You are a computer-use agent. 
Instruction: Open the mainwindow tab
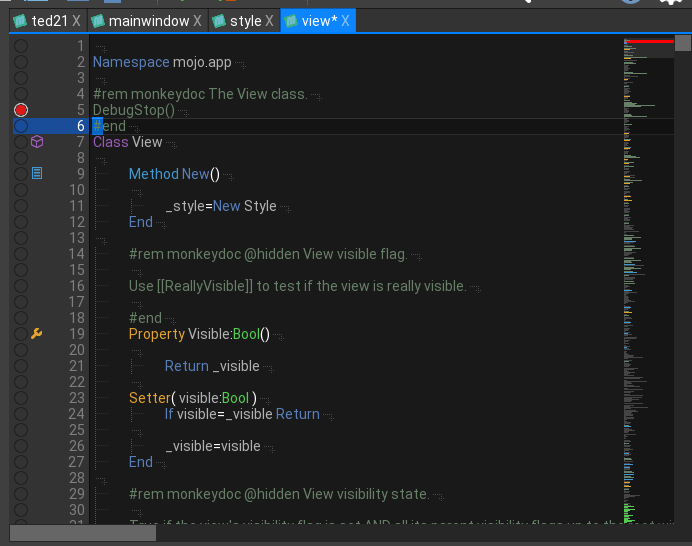(x=148, y=21)
